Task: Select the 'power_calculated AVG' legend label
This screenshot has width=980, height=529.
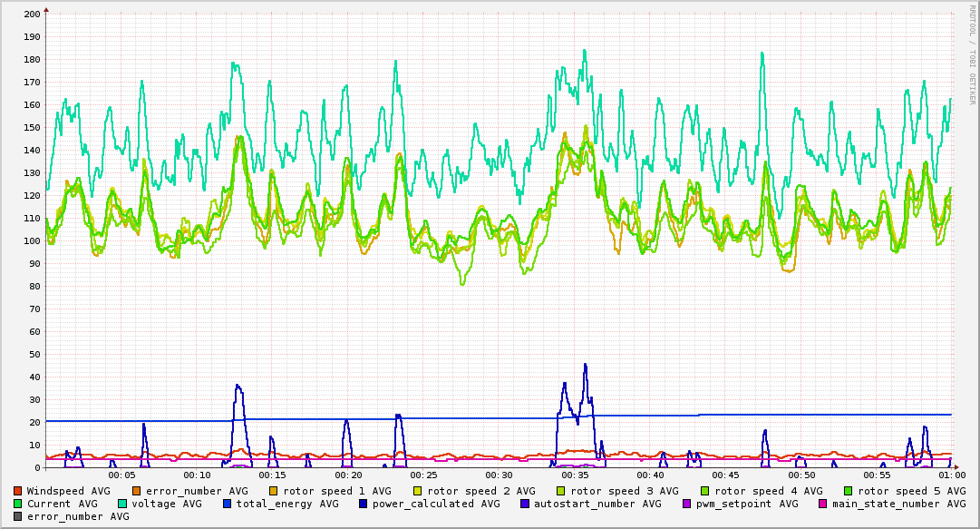Action: 436,504
